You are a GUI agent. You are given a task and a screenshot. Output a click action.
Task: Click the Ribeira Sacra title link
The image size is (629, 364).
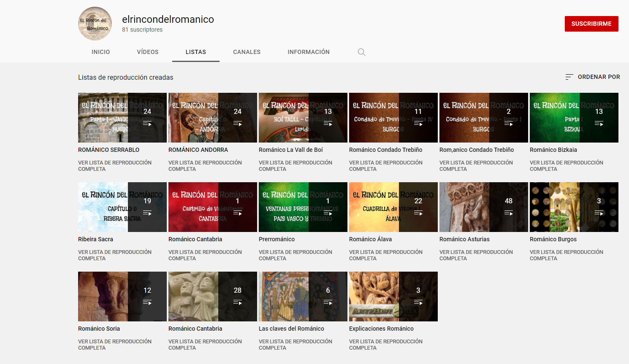click(95, 239)
